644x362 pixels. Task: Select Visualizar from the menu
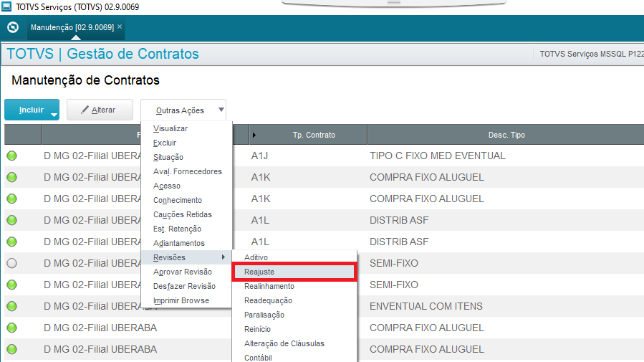[186, 128]
